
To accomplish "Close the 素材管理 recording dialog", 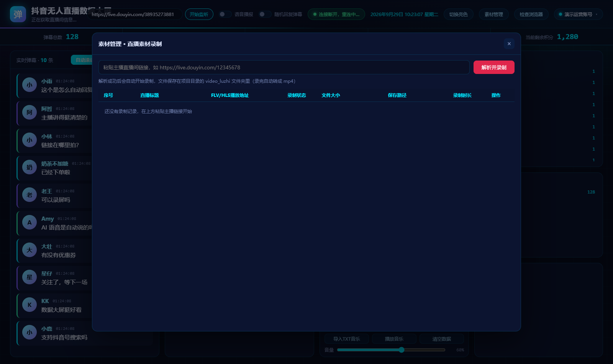I will (509, 44).
